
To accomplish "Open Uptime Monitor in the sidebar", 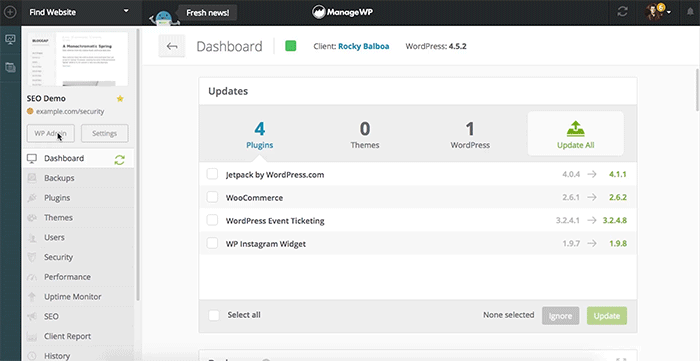I will tap(78, 297).
